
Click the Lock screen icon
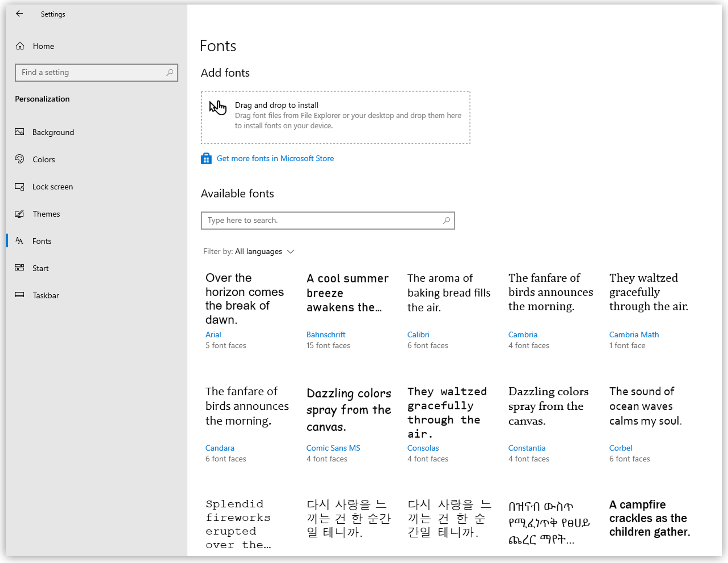[20, 187]
